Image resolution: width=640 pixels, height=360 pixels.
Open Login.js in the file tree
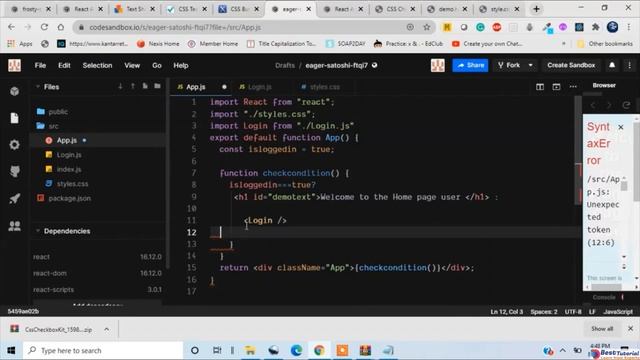point(69,155)
